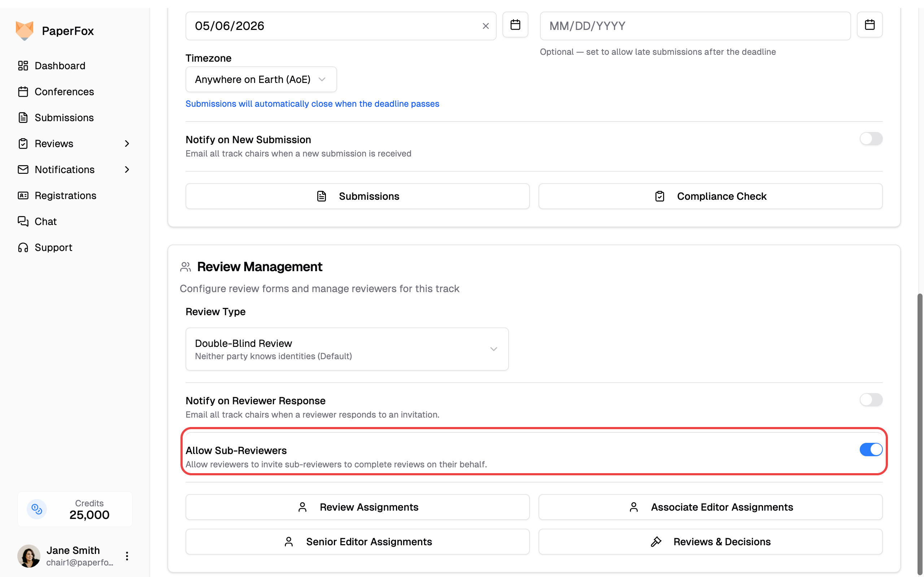Viewport: 924px width, 577px height.
Task: Clear the 05/06/2026 date value
Action: coord(485,26)
